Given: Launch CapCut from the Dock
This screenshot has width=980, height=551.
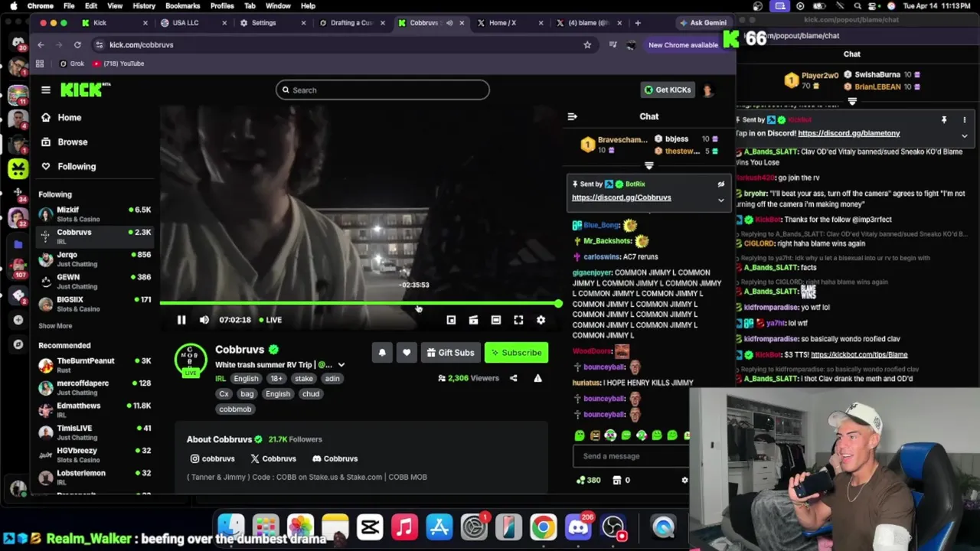Looking at the screenshot, I should point(370,527).
